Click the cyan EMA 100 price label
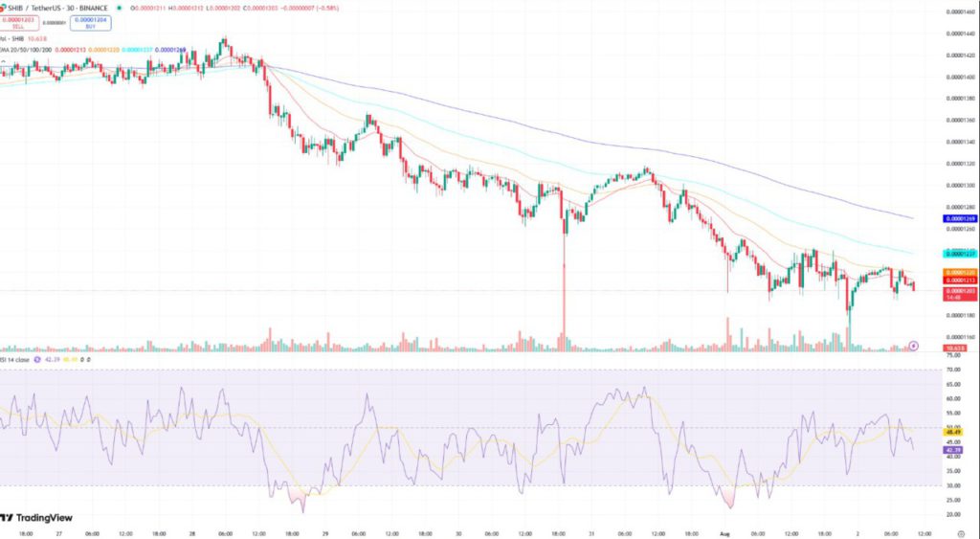Viewport: 980px width, 539px height. click(960, 253)
